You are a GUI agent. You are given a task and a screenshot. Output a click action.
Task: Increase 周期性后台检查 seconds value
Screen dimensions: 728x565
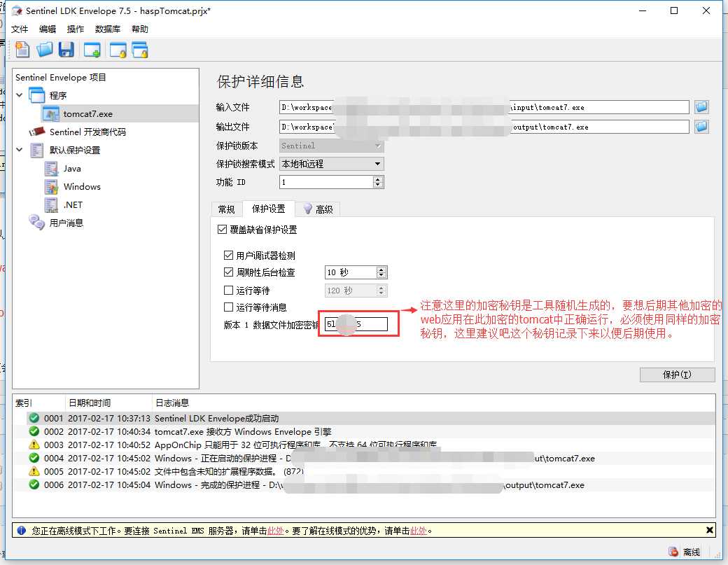pos(381,270)
